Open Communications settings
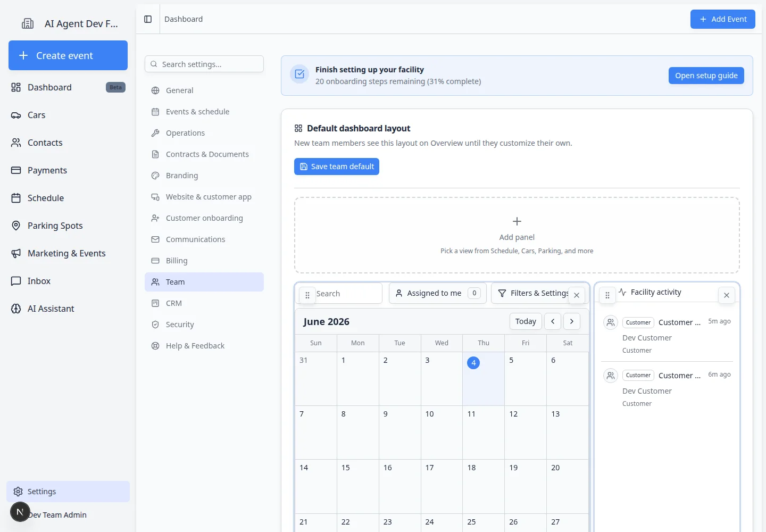The image size is (766, 532). 204,239
